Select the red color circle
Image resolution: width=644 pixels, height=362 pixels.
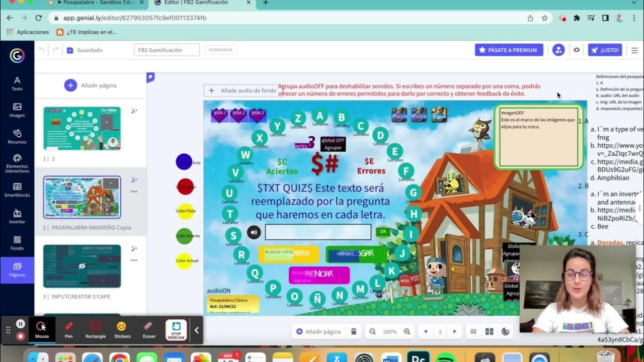pyautogui.click(x=185, y=187)
